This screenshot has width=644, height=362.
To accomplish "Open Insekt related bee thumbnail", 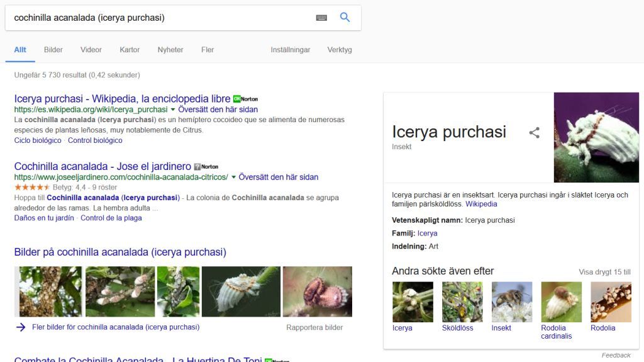I will coord(512,302).
